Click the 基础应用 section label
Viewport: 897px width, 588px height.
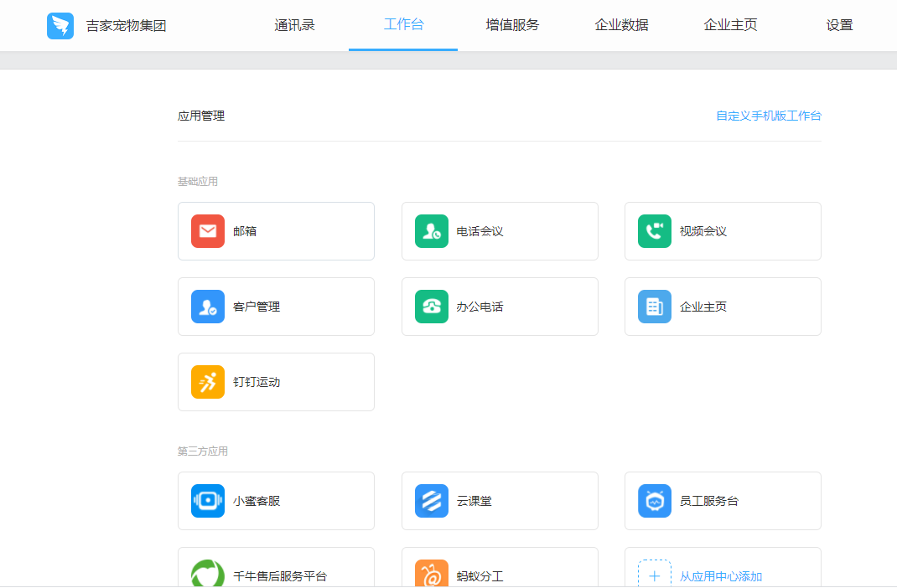point(197,181)
